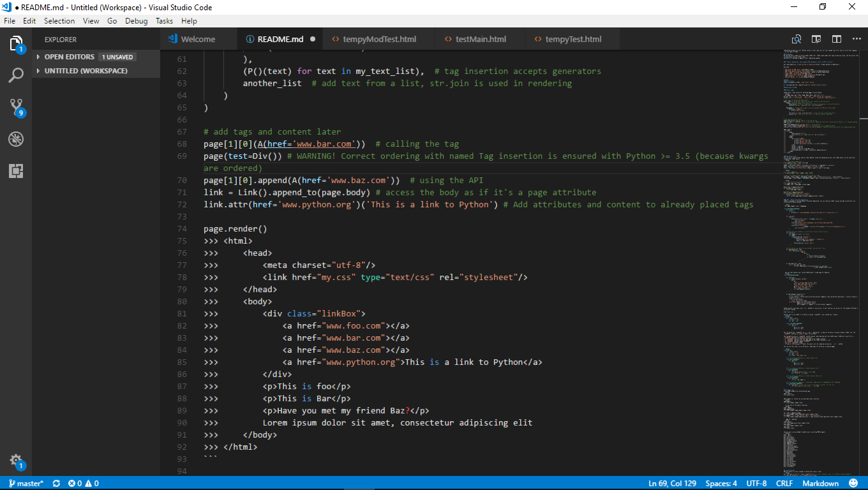Expand the Untitled (Workspace) section

tap(96, 71)
